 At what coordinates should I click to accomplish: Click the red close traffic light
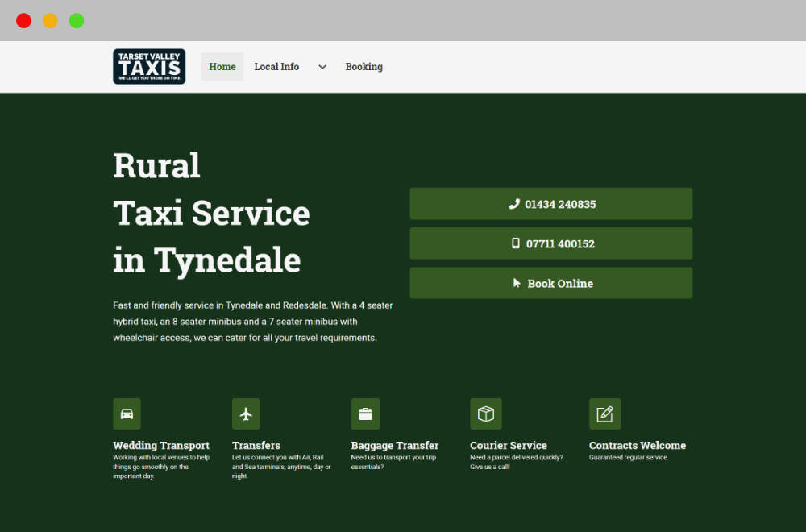23,20
